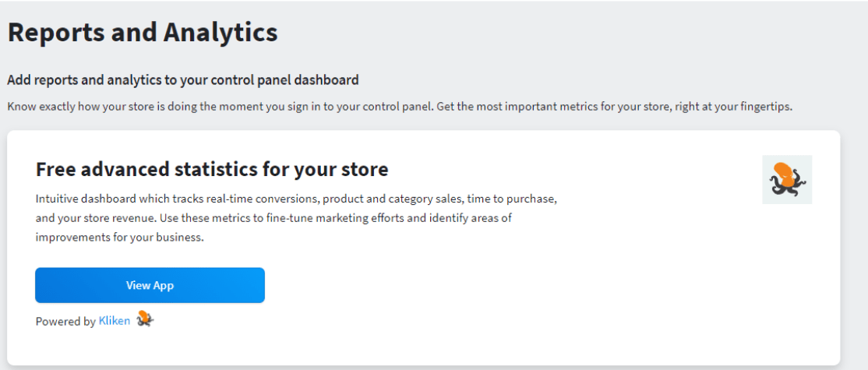Open the Kliken link
Screen dimensions: 868x370
pos(115,320)
